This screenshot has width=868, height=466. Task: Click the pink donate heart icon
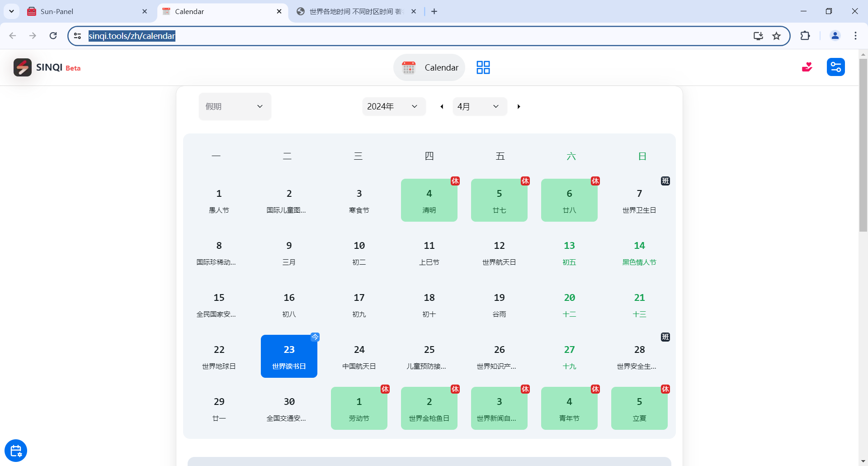[807, 67]
